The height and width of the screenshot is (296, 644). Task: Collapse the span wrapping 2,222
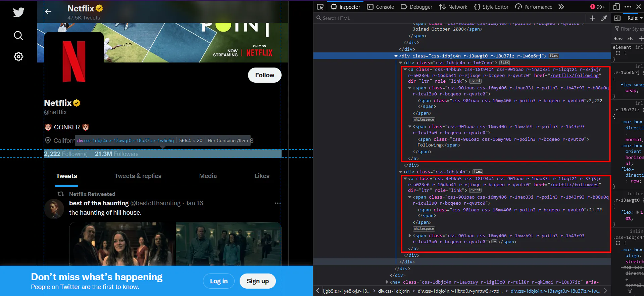click(x=410, y=88)
